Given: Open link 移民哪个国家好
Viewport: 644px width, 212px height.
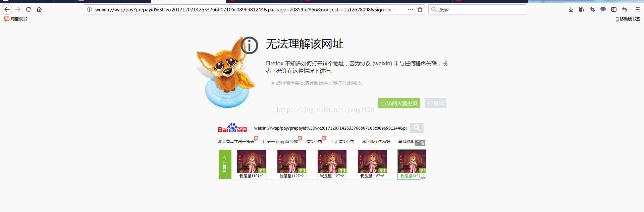Looking at the screenshot, I should (376, 142).
